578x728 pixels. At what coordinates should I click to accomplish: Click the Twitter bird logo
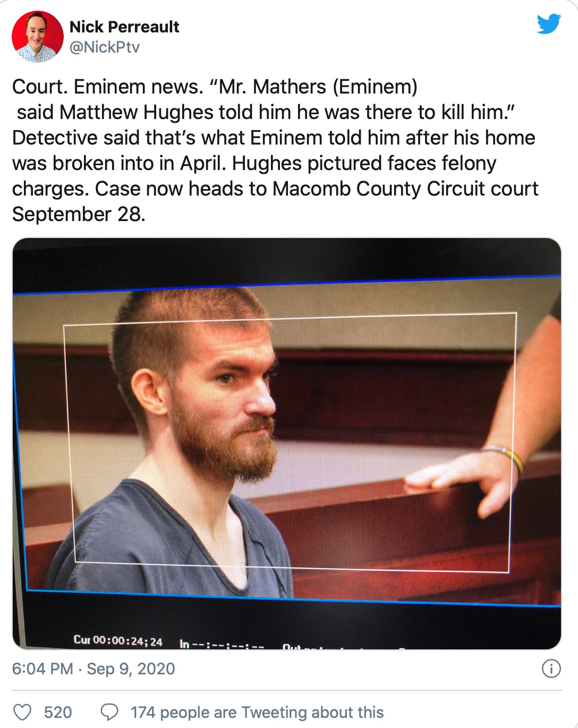pos(549,24)
